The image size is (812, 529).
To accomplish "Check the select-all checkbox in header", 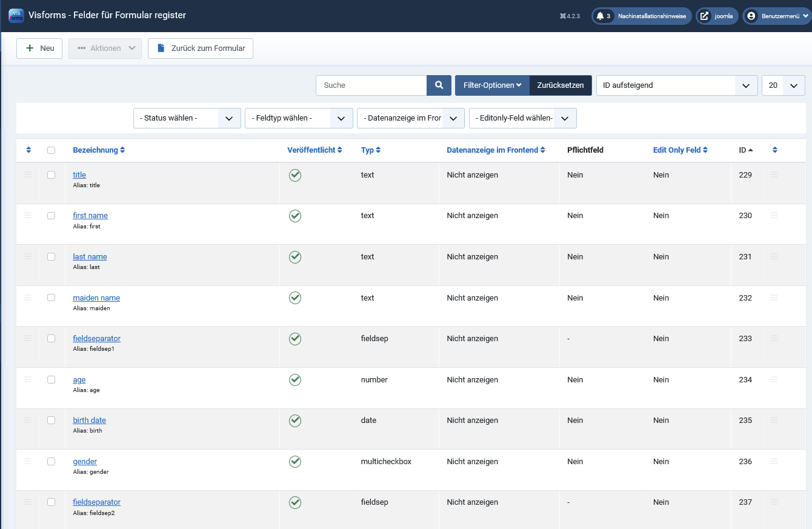I will click(x=51, y=150).
